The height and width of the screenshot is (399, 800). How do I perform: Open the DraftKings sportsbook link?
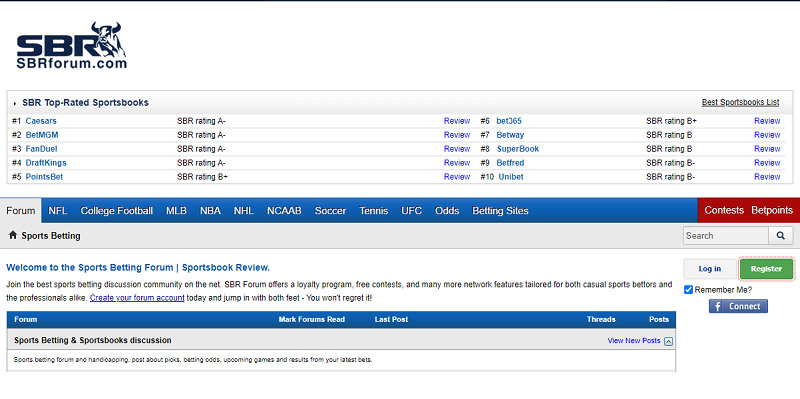(46, 163)
